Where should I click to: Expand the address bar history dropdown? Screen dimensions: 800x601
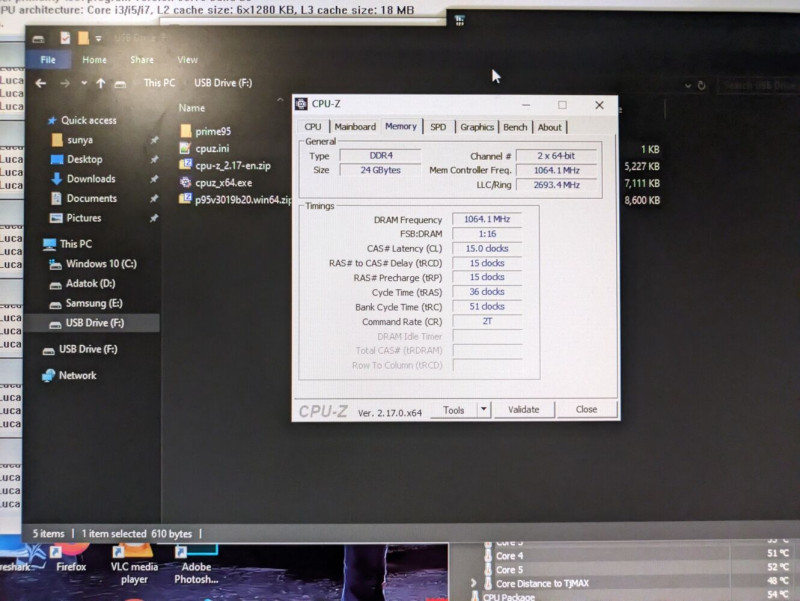pyautogui.click(x=688, y=86)
